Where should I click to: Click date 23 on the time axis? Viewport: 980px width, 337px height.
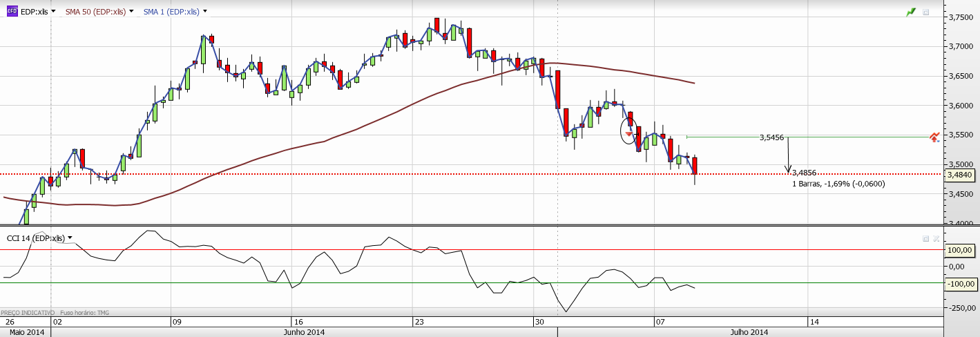[419, 322]
